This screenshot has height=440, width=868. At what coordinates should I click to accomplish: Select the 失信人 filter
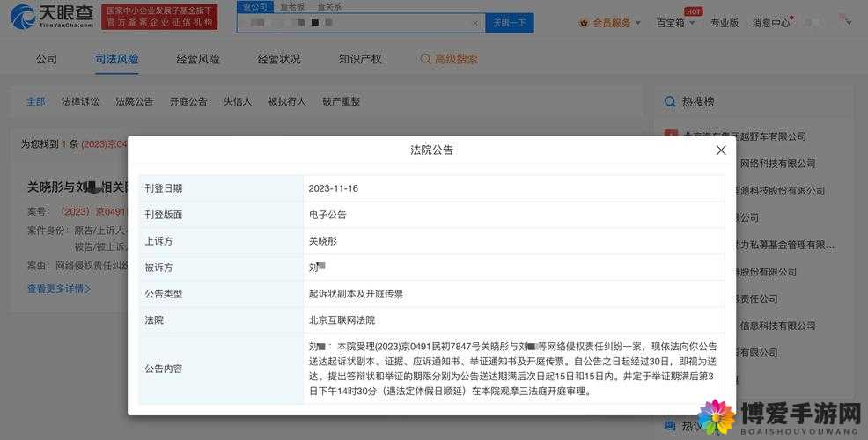click(x=238, y=101)
